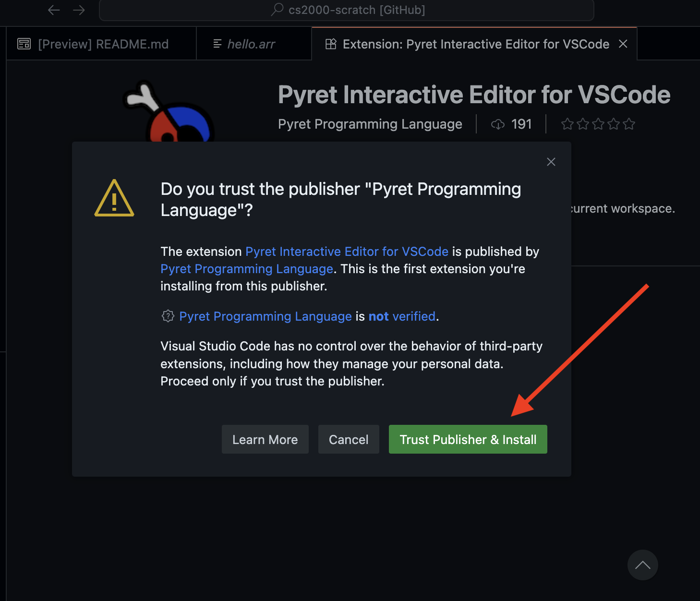Click the preview icon on README.md tab
The image size is (700, 601).
tap(24, 44)
